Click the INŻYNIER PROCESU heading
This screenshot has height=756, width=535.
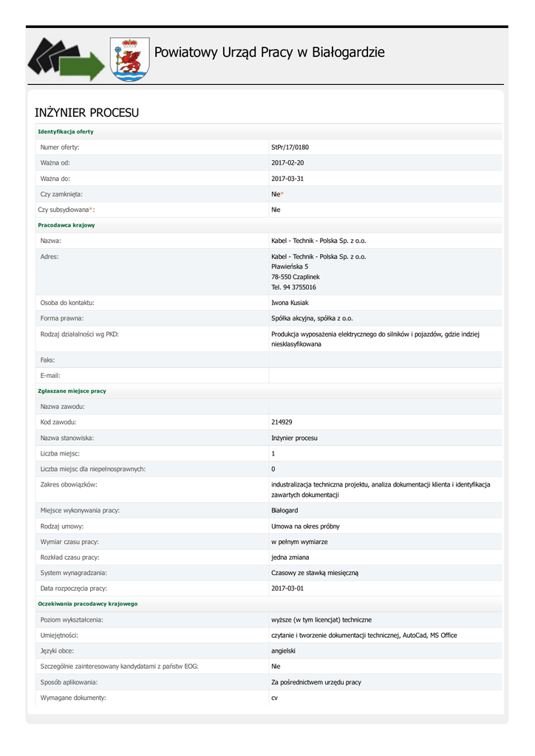(x=86, y=113)
